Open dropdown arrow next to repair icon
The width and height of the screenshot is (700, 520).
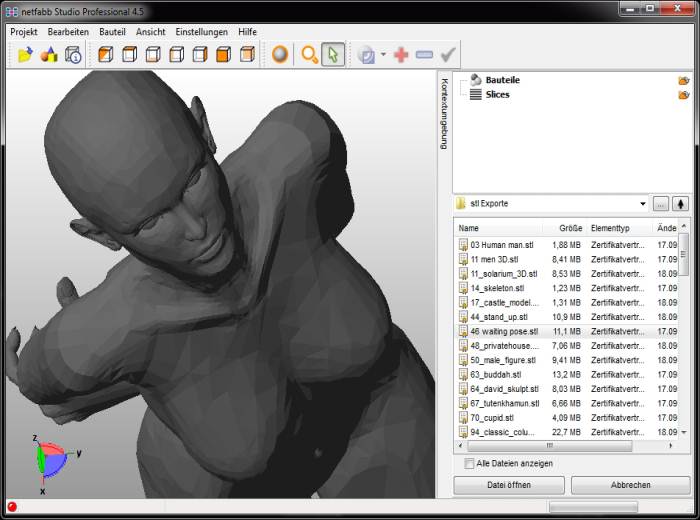click(383, 55)
